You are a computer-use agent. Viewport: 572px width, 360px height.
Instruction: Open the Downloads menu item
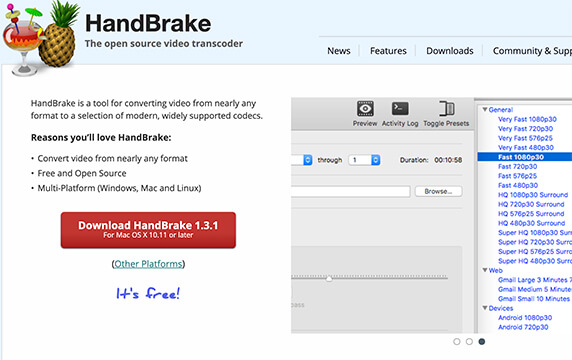click(x=450, y=51)
